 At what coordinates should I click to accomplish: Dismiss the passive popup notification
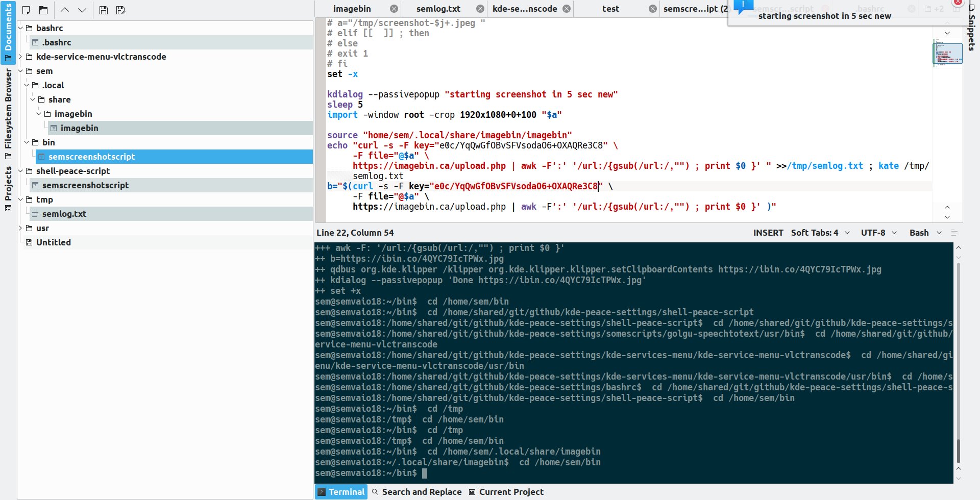[958, 3]
